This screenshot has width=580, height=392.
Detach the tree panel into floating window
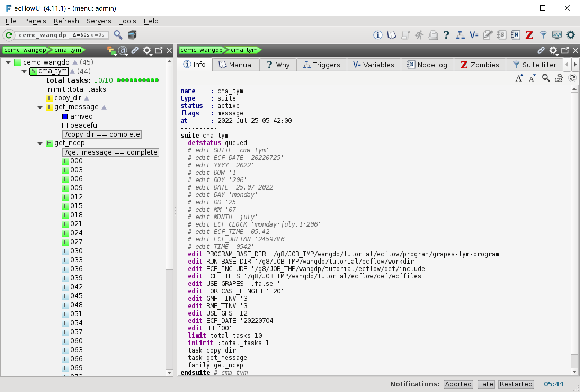coord(159,50)
